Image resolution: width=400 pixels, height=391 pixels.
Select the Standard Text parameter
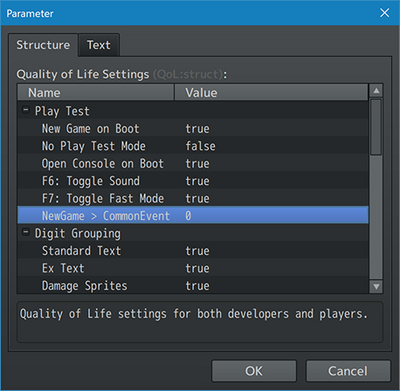coord(193,251)
